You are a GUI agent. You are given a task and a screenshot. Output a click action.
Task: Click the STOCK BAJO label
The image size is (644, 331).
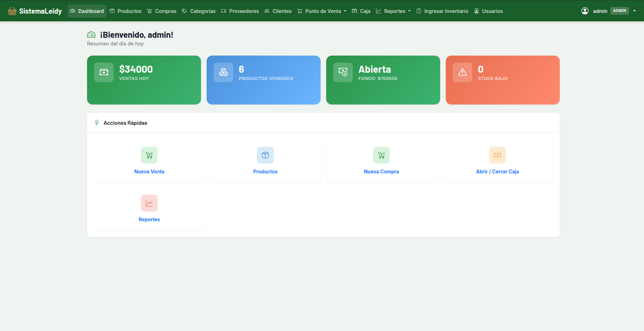click(493, 79)
